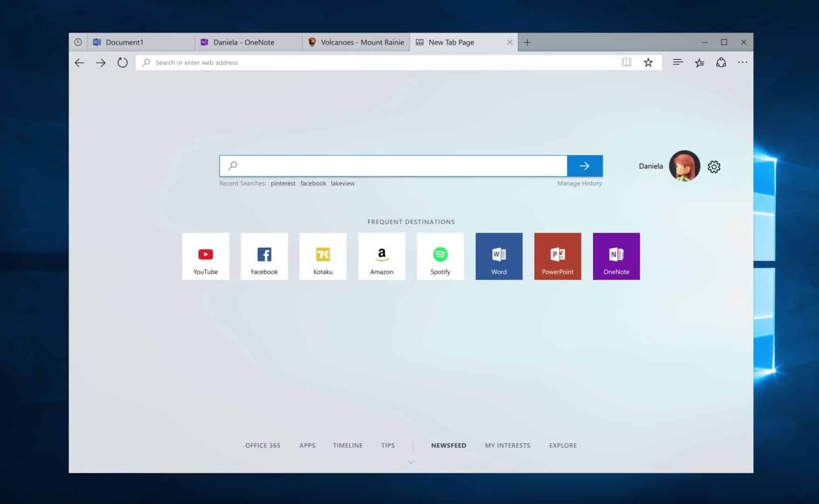Open the Spotify tile

[x=440, y=256]
